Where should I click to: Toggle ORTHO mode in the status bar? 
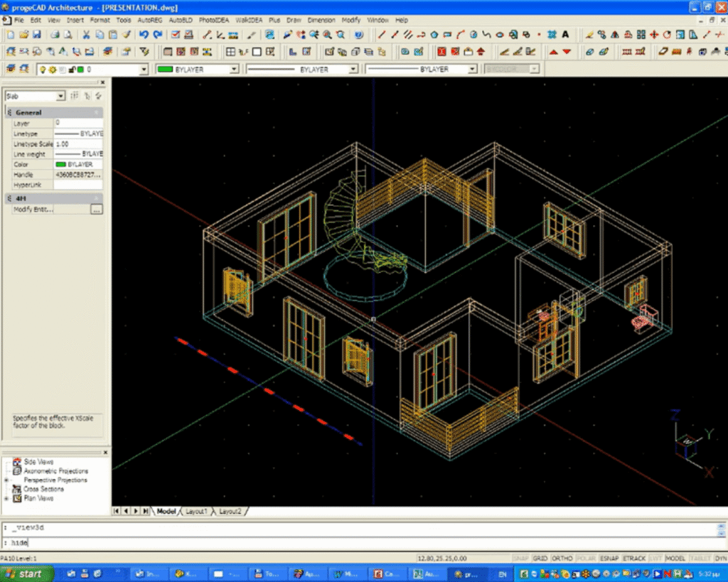click(562, 559)
